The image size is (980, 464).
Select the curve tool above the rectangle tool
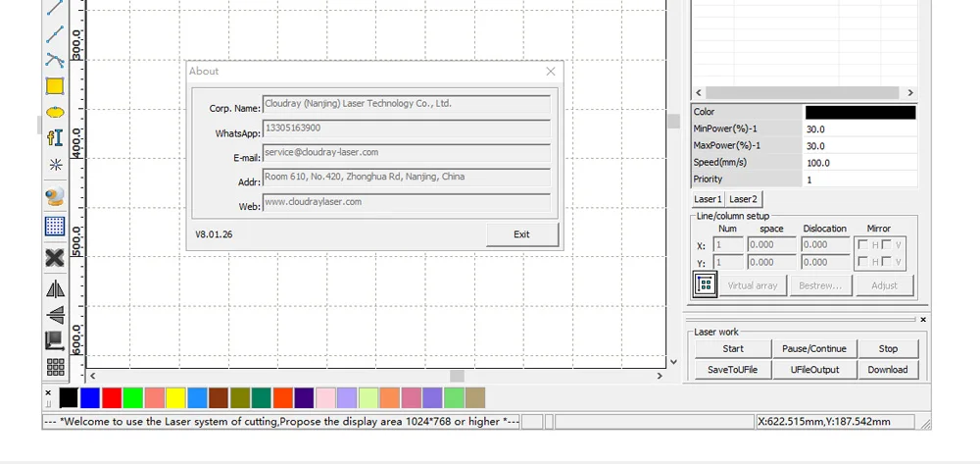pos(55,60)
